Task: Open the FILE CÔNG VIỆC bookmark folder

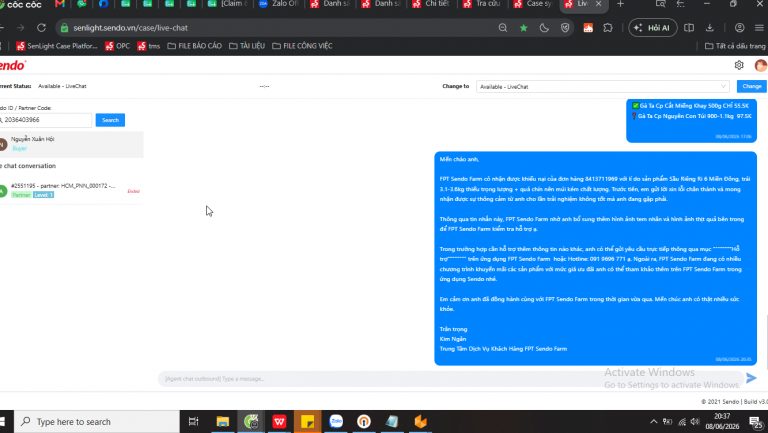Action: 302,46
